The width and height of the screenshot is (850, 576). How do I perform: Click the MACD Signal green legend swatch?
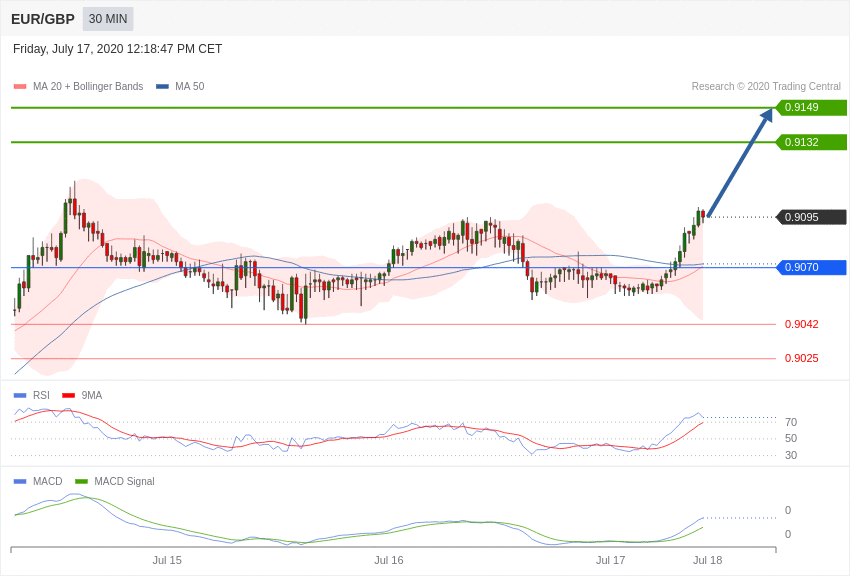[x=81, y=482]
